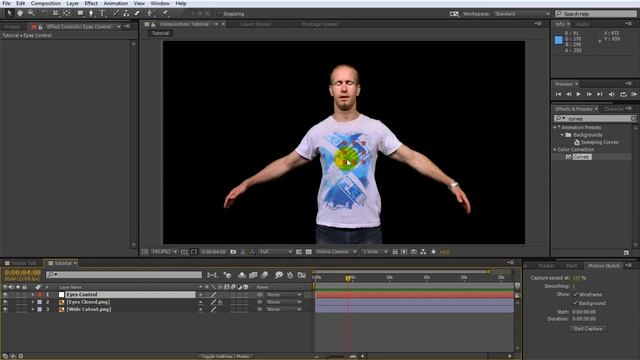The height and width of the screenshot is (360, 640).
Task: Hide the Eyes Closed.png layer
Action: click(5, 302)
